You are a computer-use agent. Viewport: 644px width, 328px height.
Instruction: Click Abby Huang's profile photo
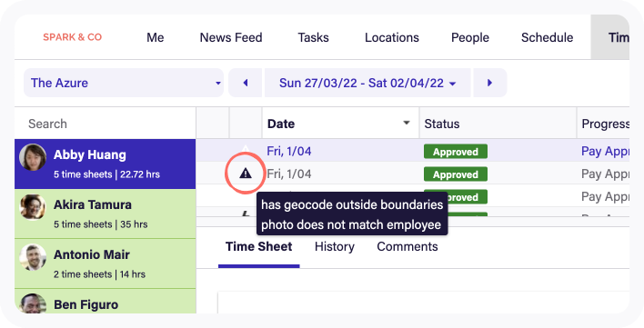click(33, 157)
